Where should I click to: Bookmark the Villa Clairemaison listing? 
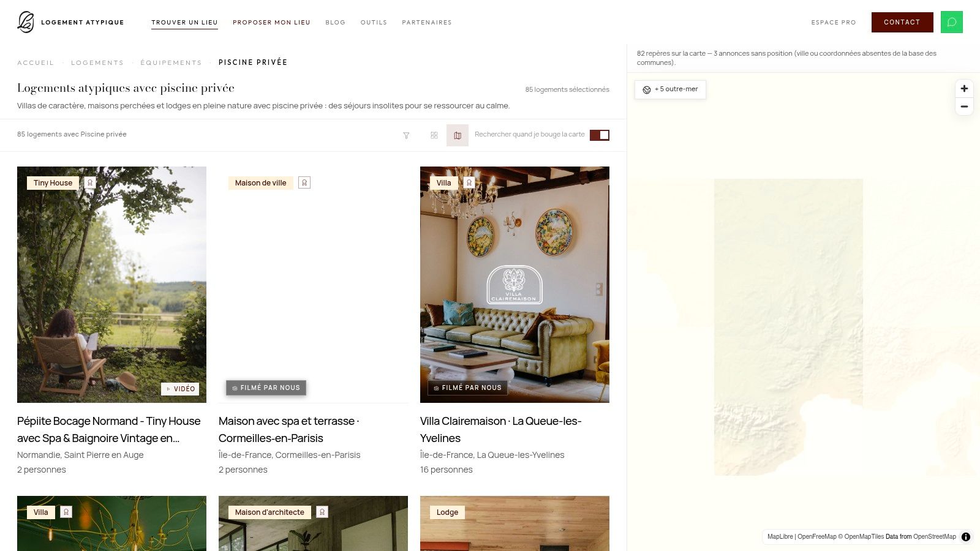(469, 182)
